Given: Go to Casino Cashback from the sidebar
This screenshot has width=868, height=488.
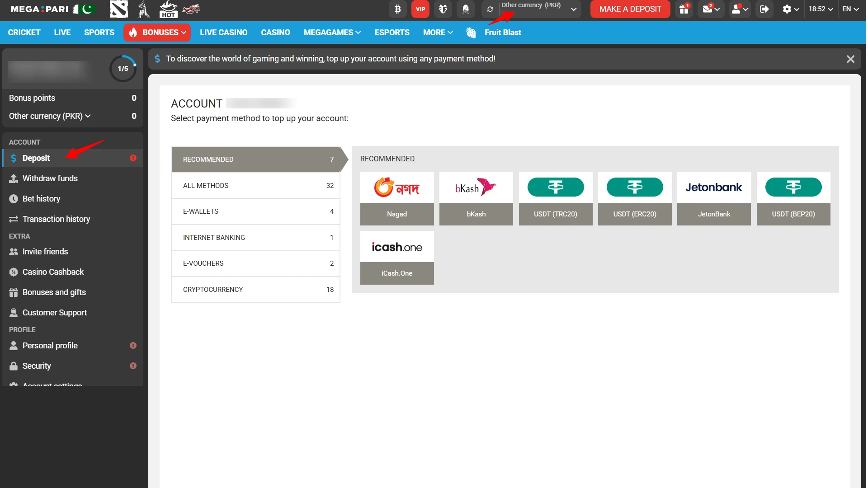Looking at the screenshot, I should click(53, 272).
